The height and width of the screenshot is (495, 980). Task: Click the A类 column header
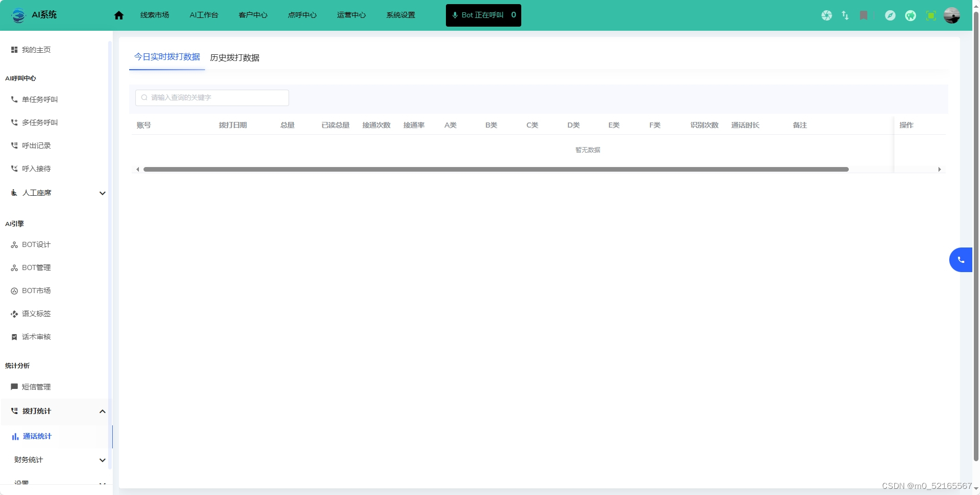450,125
